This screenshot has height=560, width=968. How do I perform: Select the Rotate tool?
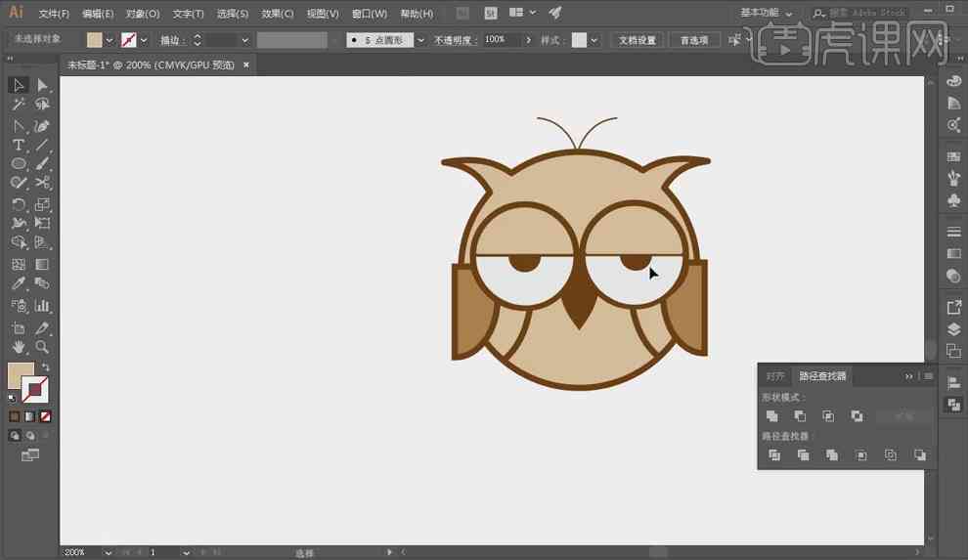click(19, 205)
